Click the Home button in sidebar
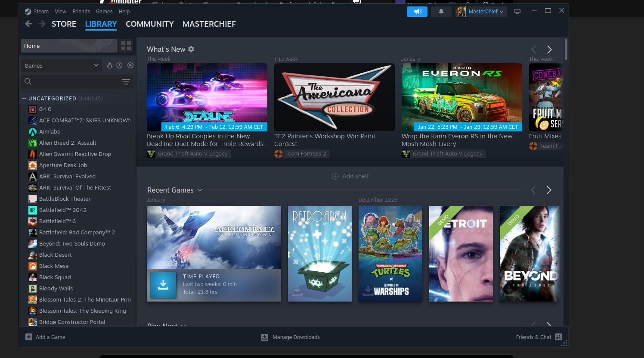 [x=69, y=46]
